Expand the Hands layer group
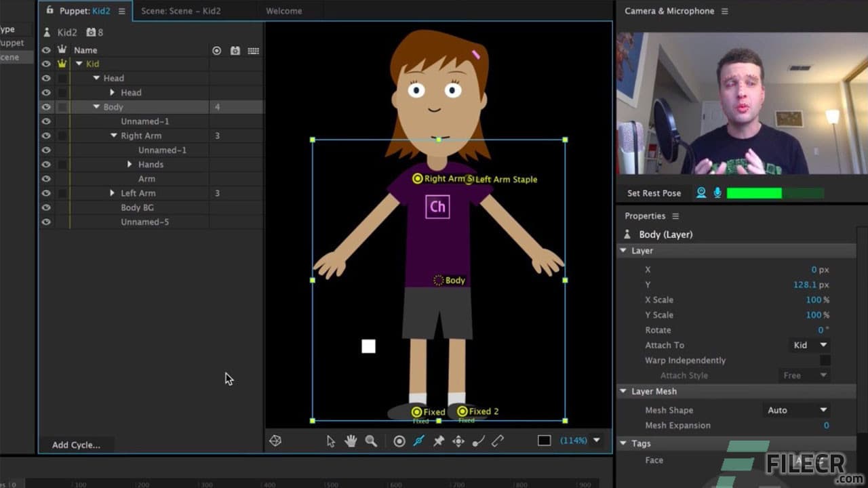Image resolution: width=868 pixels, height=488 pixels. pyautogui.click(x=129, y=164)
